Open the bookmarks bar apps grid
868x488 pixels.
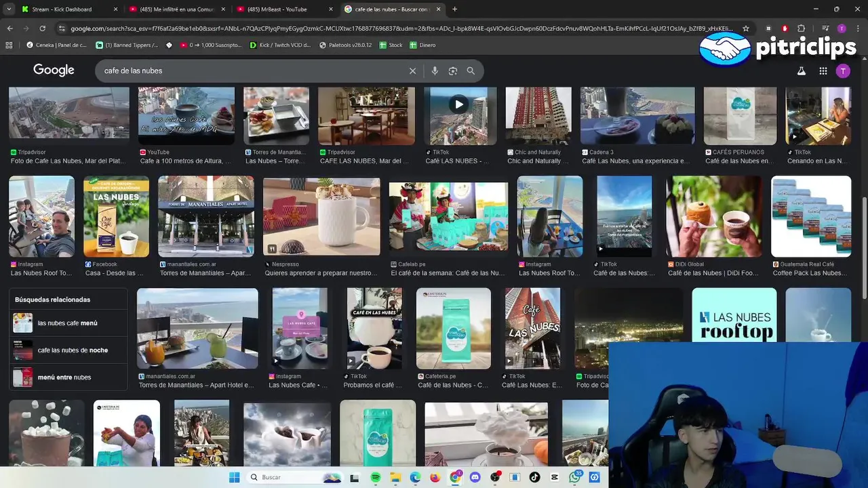(9, 45)
